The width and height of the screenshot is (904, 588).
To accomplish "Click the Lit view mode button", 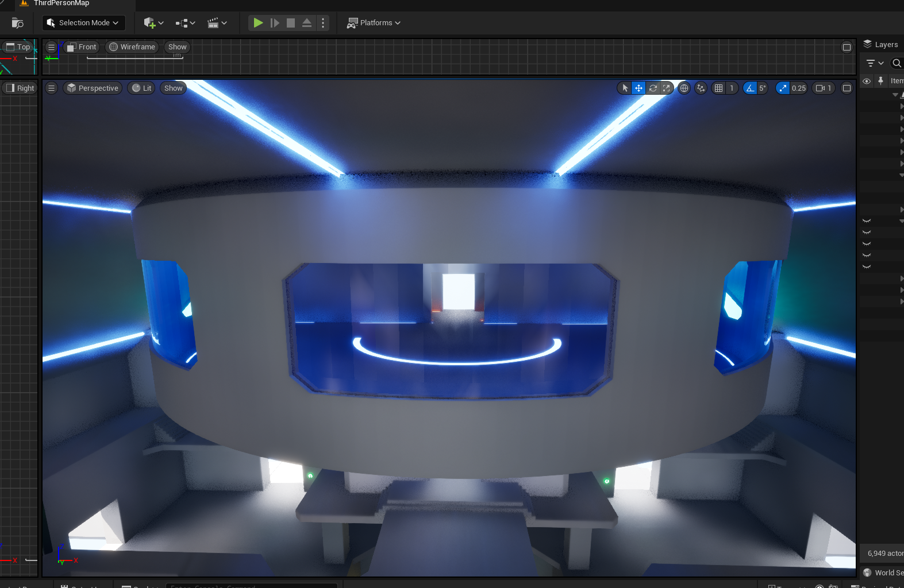I will [141, 88].
